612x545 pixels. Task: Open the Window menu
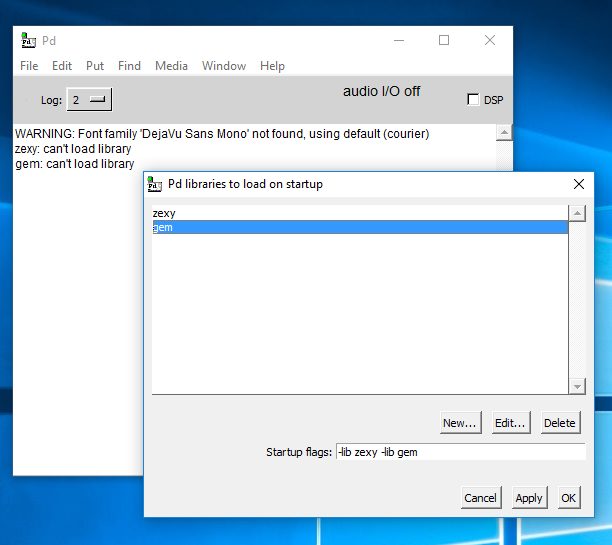pos(224,66)
